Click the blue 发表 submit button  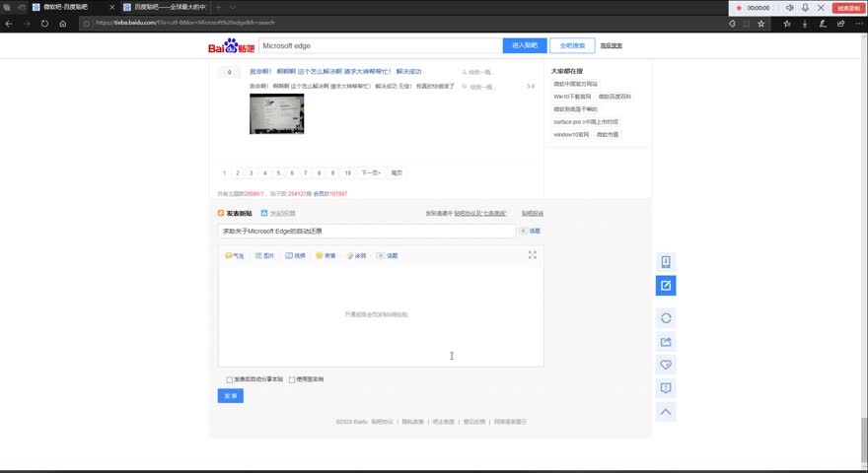[230, 396]
